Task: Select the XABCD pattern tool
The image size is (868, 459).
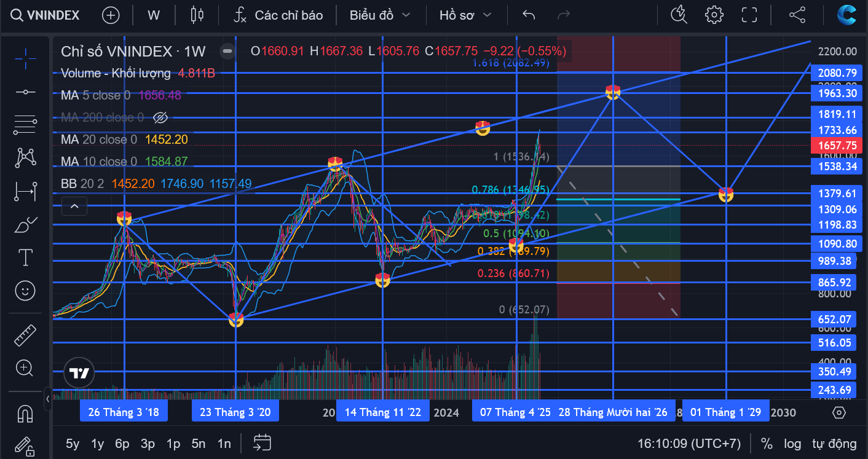Action: point(25,158)
